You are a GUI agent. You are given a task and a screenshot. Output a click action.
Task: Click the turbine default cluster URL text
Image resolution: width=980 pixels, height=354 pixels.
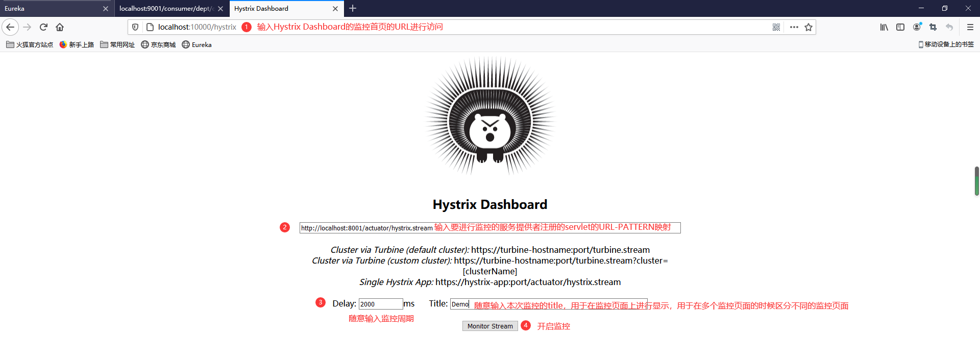point(560,250)
